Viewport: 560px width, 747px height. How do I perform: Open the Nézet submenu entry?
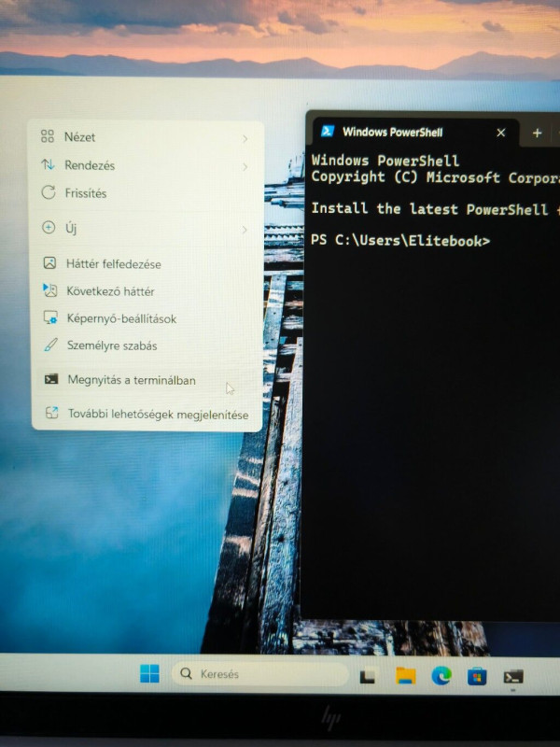[x=146, y=137]
